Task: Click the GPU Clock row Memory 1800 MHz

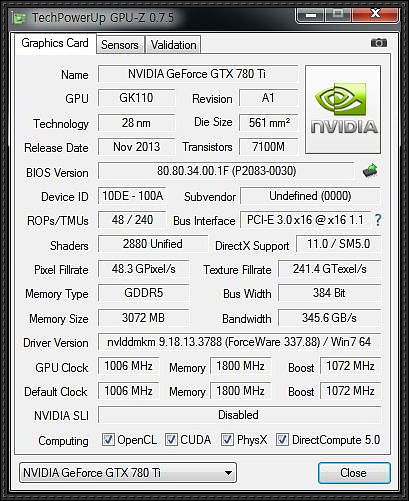Action: coord(240,366)
